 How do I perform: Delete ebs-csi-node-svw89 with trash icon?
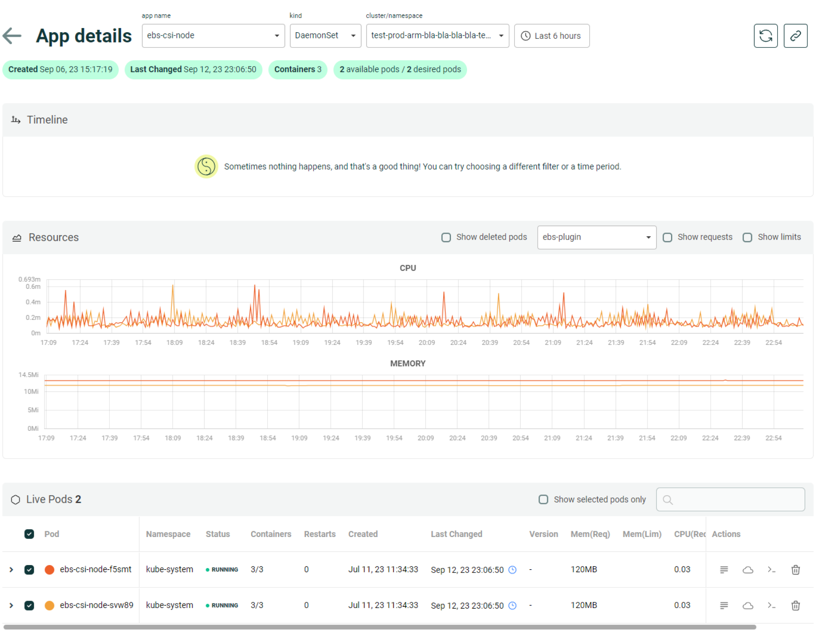795,606
